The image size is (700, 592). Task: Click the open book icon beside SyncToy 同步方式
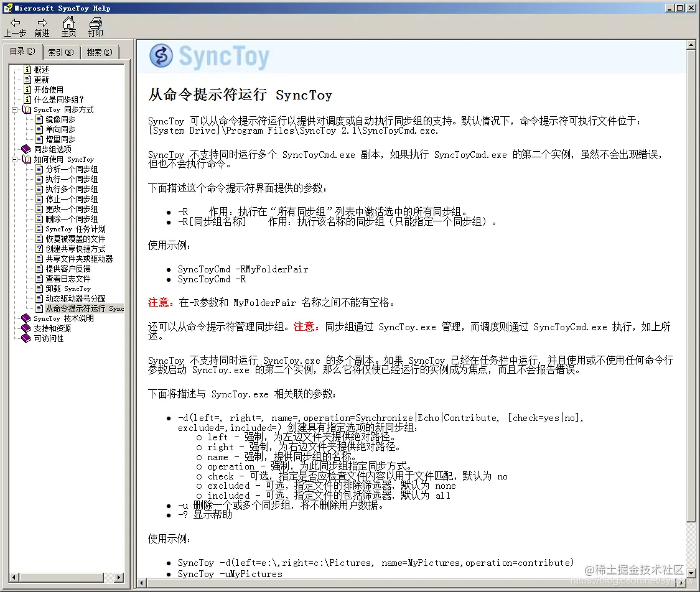26,109
